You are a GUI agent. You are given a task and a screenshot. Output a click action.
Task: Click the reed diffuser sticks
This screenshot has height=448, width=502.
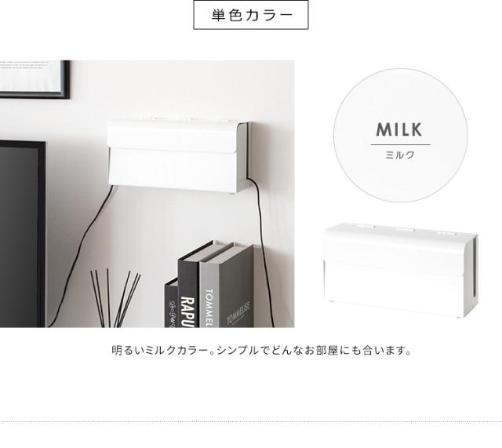(x=115, y=298)
